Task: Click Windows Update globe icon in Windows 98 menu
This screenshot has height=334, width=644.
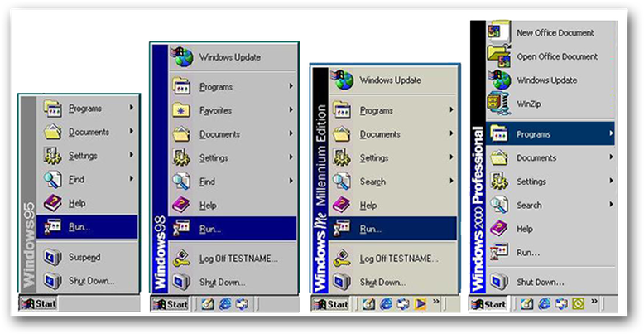Action: coord(182,57)
